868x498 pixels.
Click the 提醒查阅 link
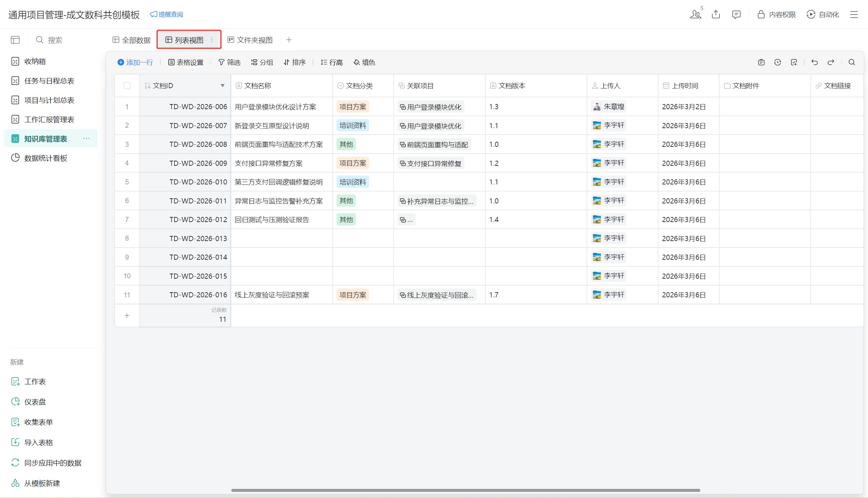click(166, 14)
